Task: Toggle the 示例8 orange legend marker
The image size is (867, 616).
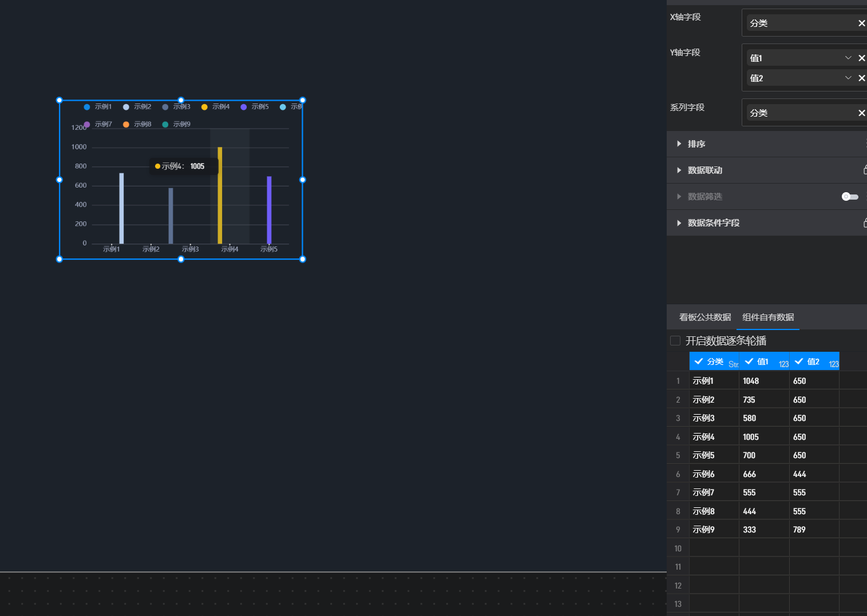Action: tap(126, 125)
